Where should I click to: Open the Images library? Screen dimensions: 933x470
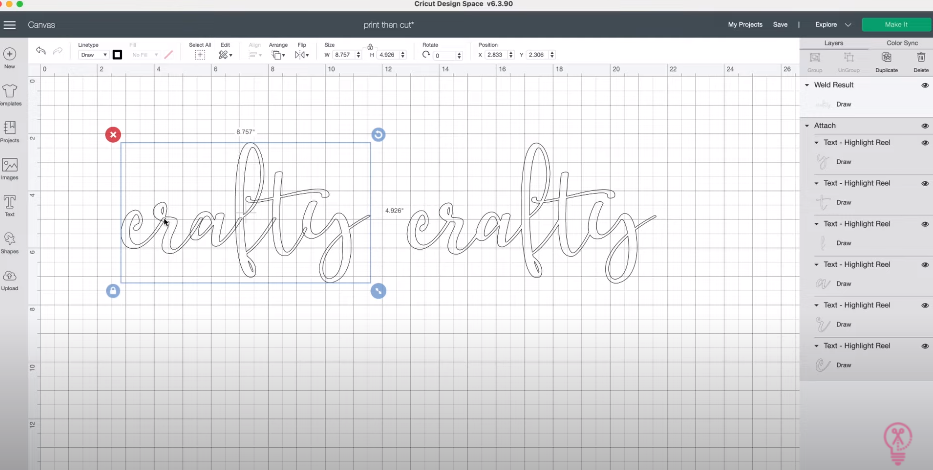click(10, 169)
